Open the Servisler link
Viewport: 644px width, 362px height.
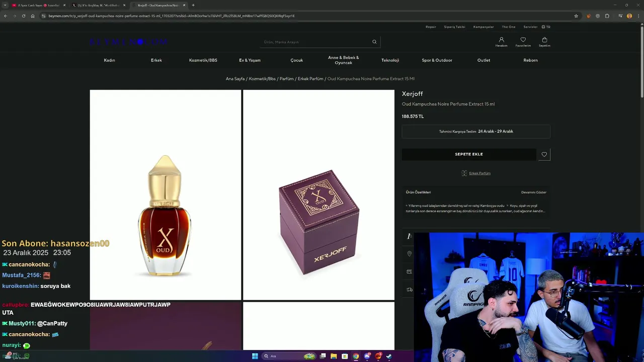[x=530, y=27]
